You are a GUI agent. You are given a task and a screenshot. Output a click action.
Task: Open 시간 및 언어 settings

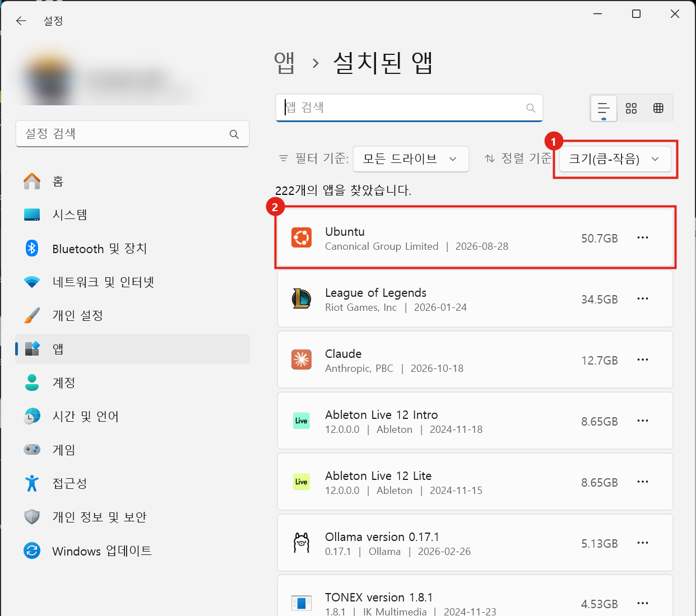point(133,416)
